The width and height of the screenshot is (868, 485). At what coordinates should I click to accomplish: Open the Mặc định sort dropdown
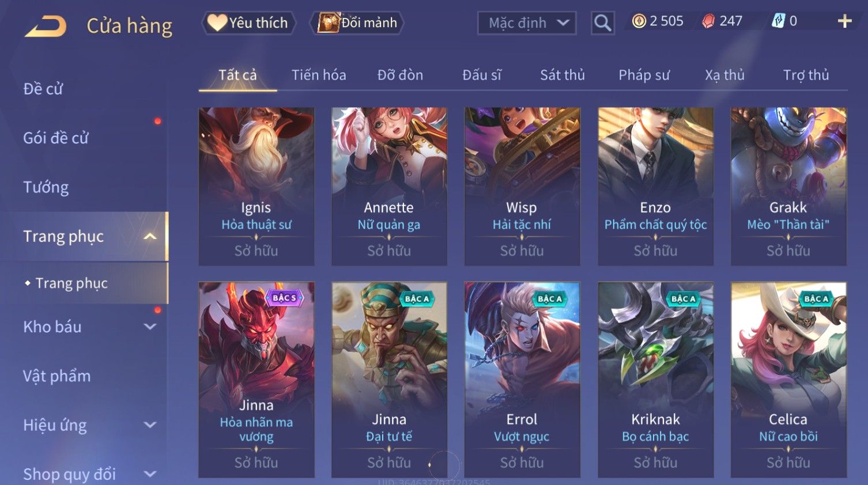(x=527, y=23)
